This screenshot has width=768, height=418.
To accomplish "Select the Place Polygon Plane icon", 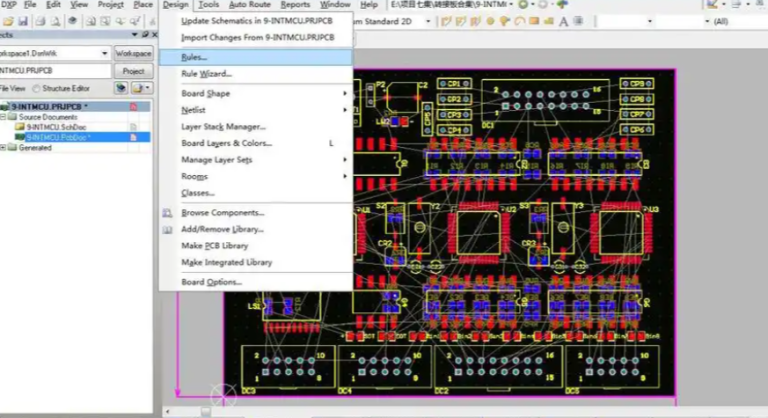I will coord(549,21).
